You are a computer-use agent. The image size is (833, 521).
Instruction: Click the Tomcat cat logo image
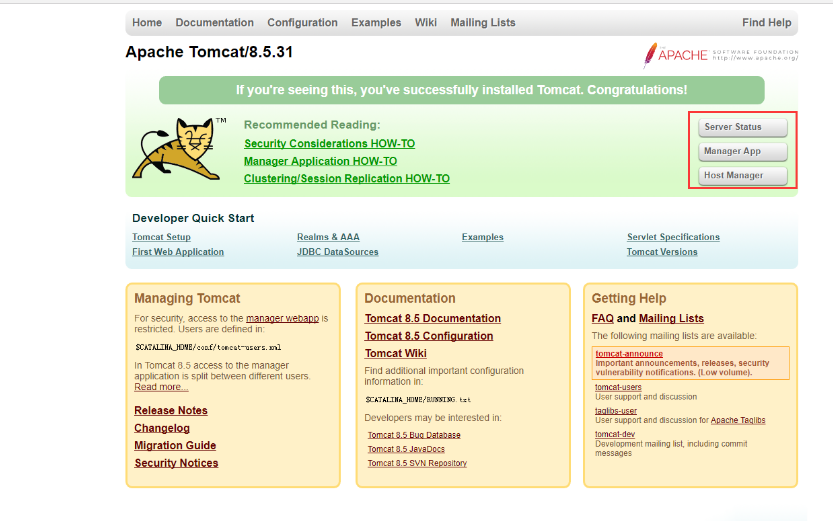pyautogui.click(x=179, y=149)
